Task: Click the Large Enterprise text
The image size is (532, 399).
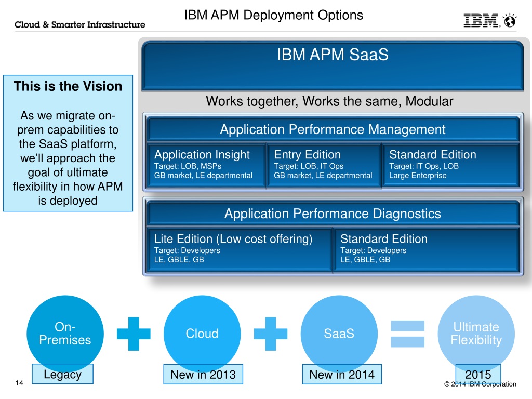Action: [418, 176]
